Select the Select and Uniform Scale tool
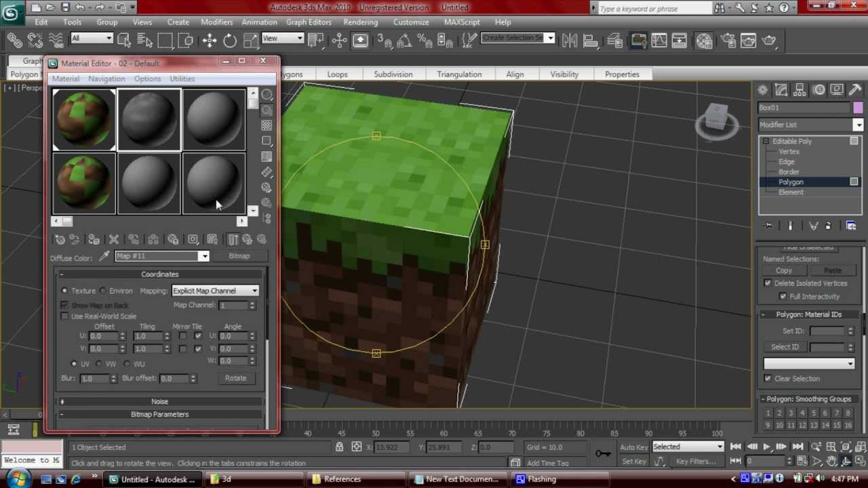The image size is (868, 488). click(x=250, y=41)
